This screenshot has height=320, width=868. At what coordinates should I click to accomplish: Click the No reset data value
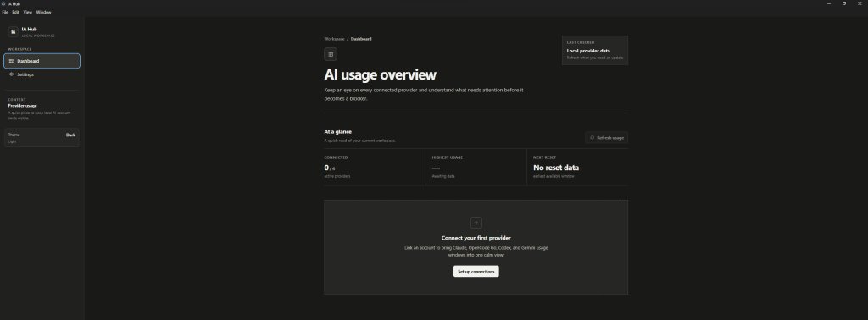coord(556,168)
